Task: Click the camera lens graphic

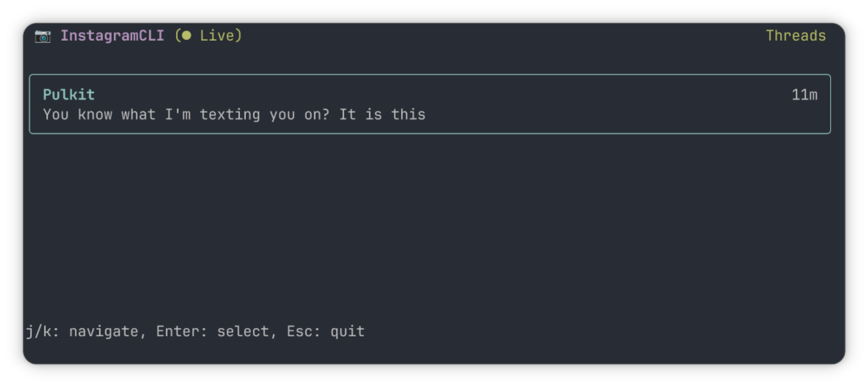Action: 43,37
